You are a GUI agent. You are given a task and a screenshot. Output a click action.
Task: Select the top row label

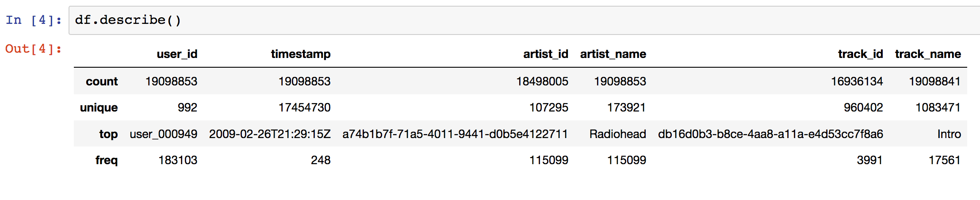click(108, 134)
